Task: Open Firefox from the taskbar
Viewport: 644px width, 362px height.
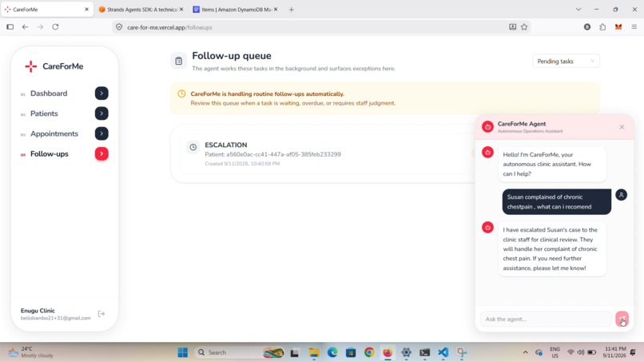Action: tap(388, 352)
